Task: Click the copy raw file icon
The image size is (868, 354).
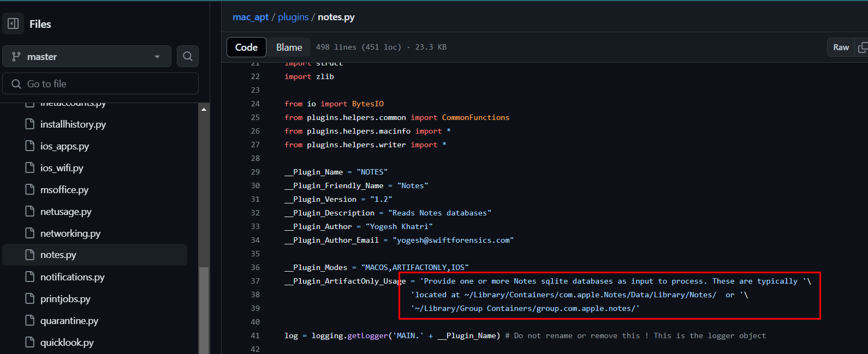Action: [862, 47]
